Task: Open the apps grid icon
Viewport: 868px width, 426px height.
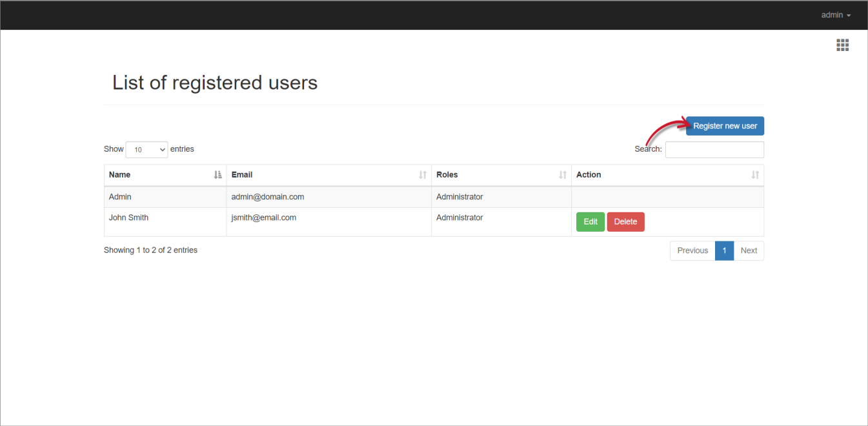Action: coord(842,45)
